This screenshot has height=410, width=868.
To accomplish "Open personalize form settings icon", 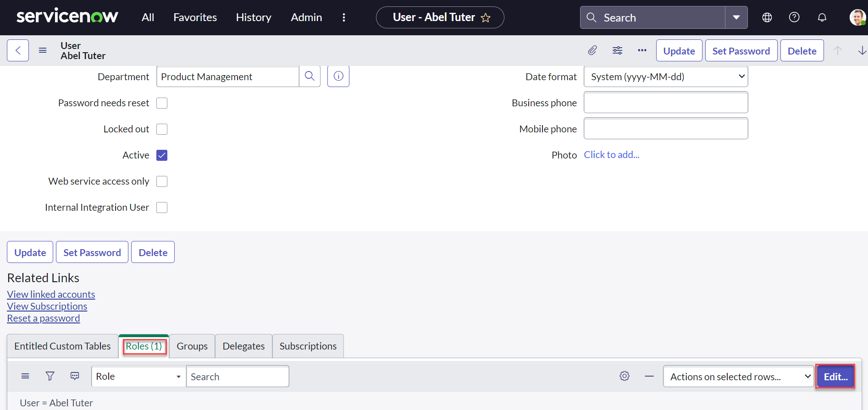I will click(x=617, y=50).
